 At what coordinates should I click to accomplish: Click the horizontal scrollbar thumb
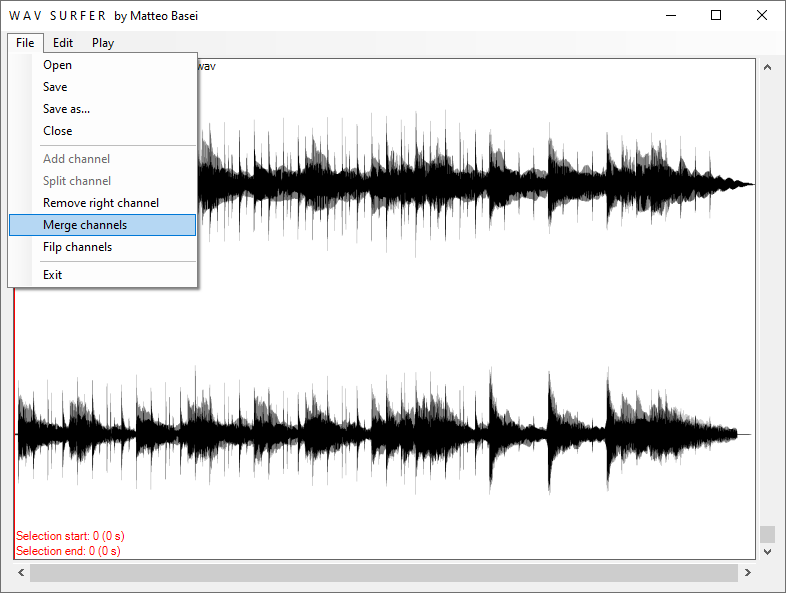point(384,573)
